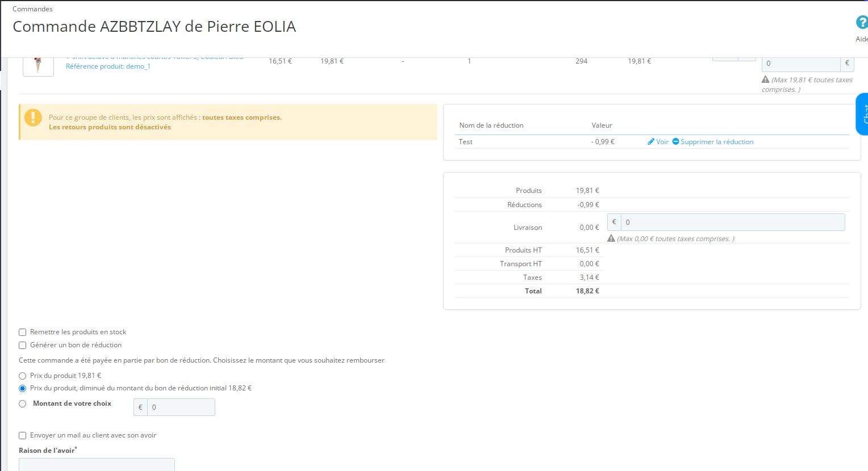Click the Commandes breadcrumb
This screenshot has width=868, height=471.
click(x=32, y=9)
